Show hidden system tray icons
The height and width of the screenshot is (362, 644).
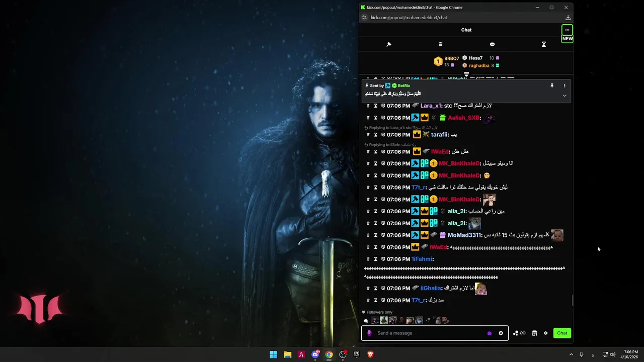[x=571, y=354]
